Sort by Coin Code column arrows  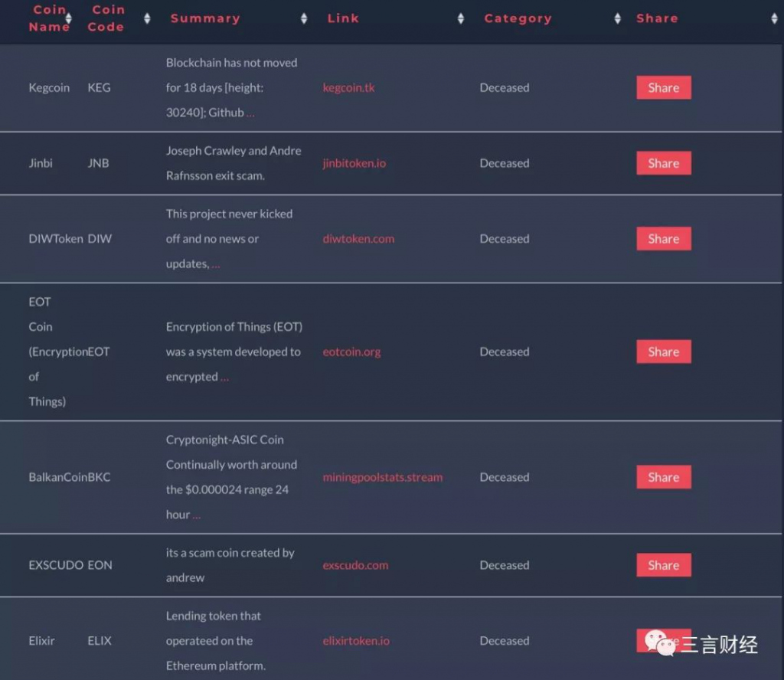click(x=147, y=18)
